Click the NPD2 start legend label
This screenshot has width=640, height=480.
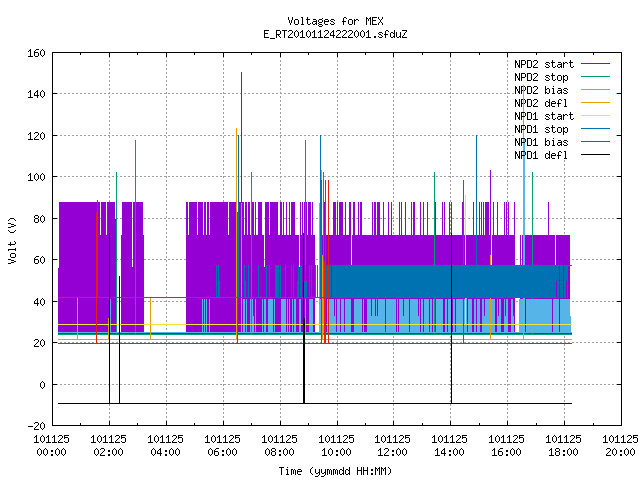544,64
